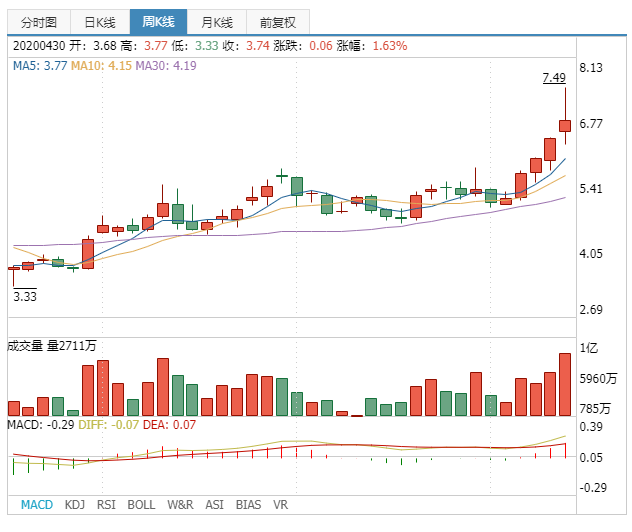Select the MACD indicator tab

(37, 505)
